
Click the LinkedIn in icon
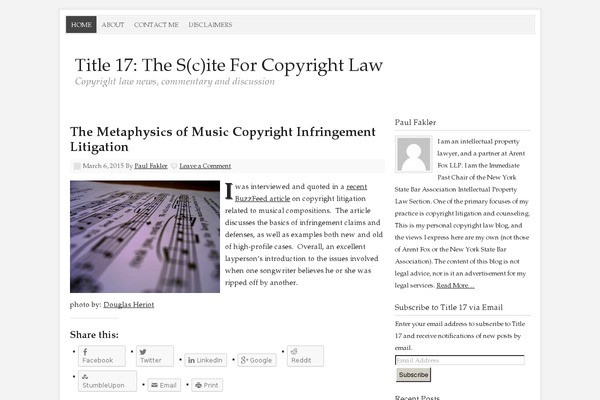191,360
